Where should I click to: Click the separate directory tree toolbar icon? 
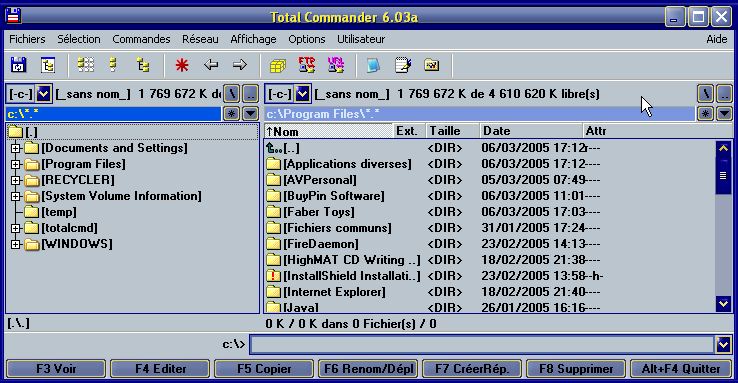(48, 65)
